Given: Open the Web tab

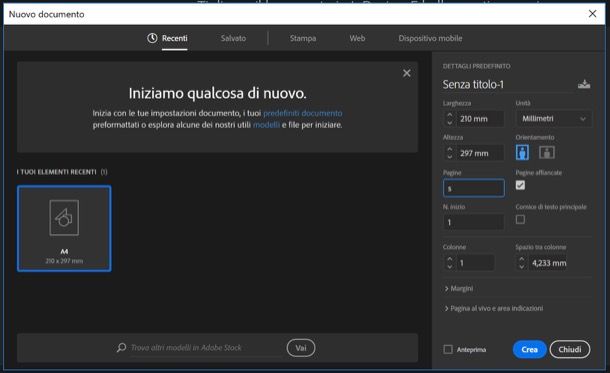Looking at the screenshot, I should tap(357, 38).
